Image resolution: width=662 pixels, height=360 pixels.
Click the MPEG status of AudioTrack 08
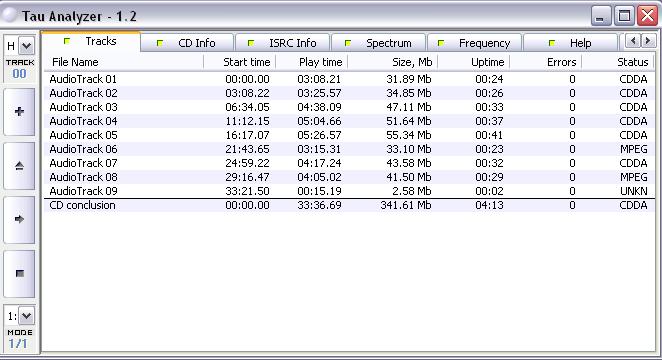click(x=634, y=177)
